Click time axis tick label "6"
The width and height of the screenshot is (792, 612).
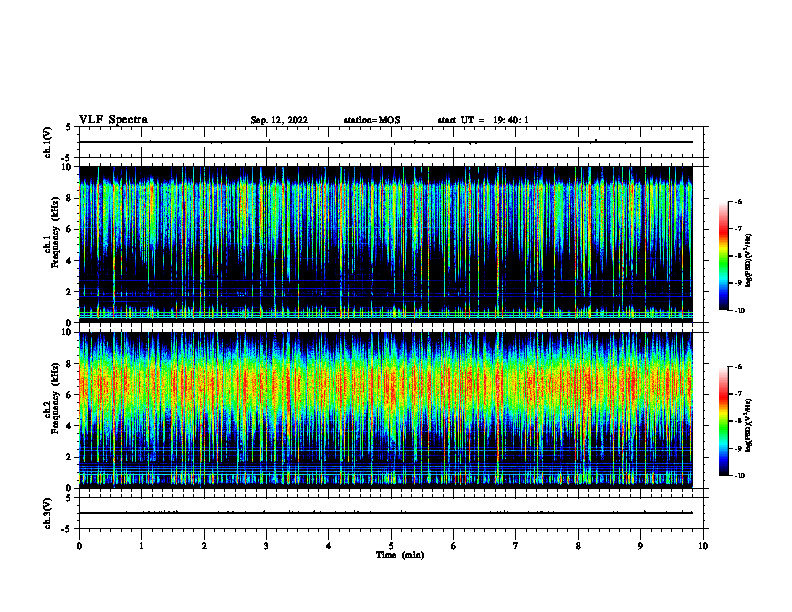point(454,546)
